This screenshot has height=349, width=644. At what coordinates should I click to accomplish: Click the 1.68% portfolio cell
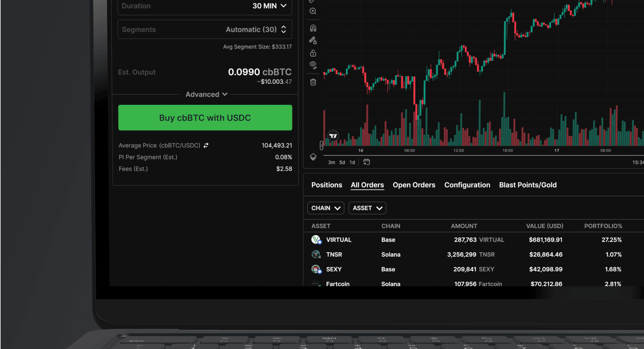point(613,269)
